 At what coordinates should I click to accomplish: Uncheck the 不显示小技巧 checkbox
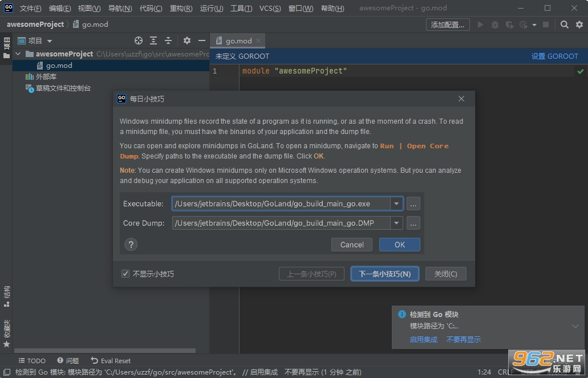pyautogui.click(x=125, y=274)
